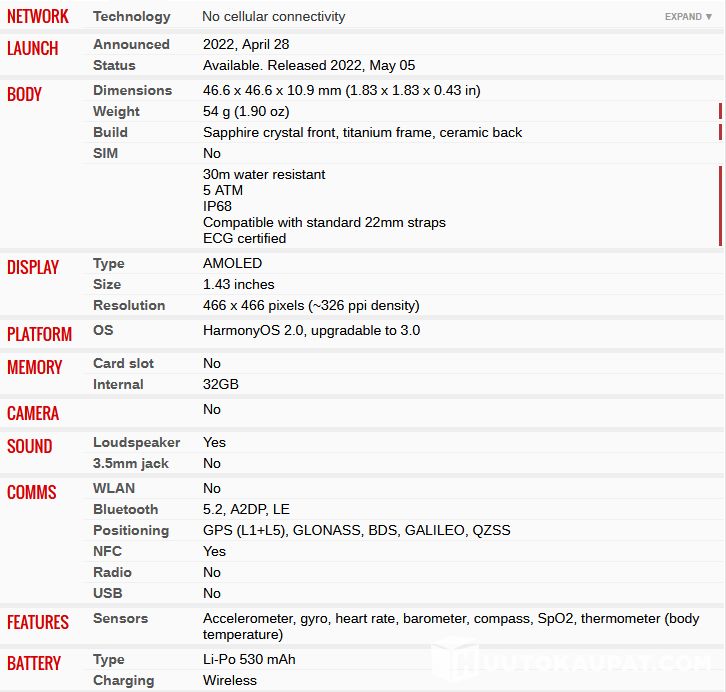Open the Sensors spec link
The image size is (726, 692).
[120, 618]
